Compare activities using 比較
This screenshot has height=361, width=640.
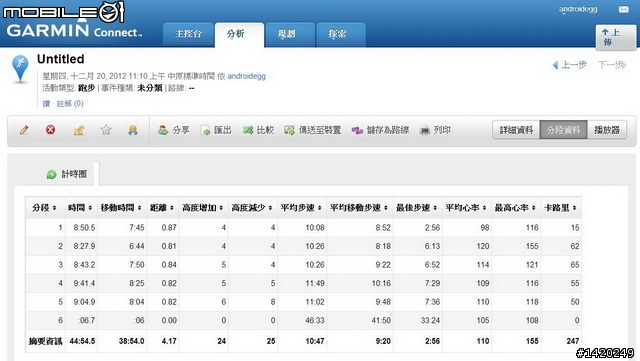pos(258,130)
